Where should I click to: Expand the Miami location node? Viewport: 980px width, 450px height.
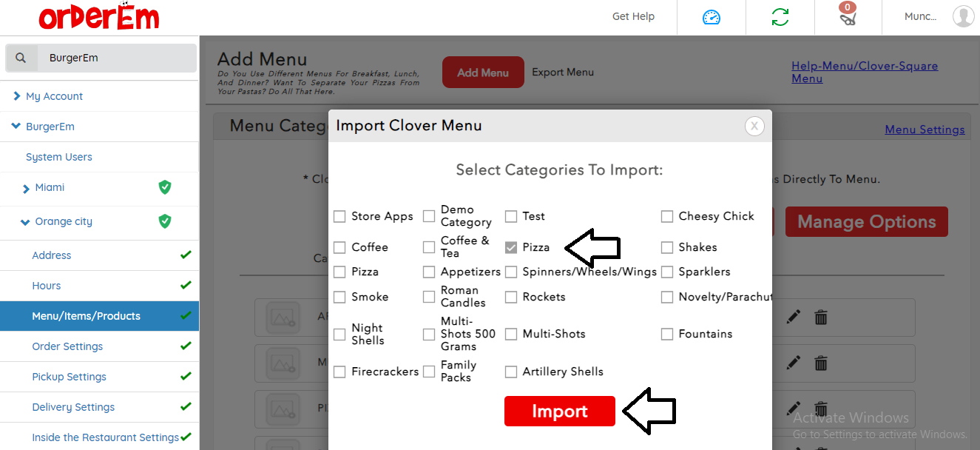pos(27,188)
